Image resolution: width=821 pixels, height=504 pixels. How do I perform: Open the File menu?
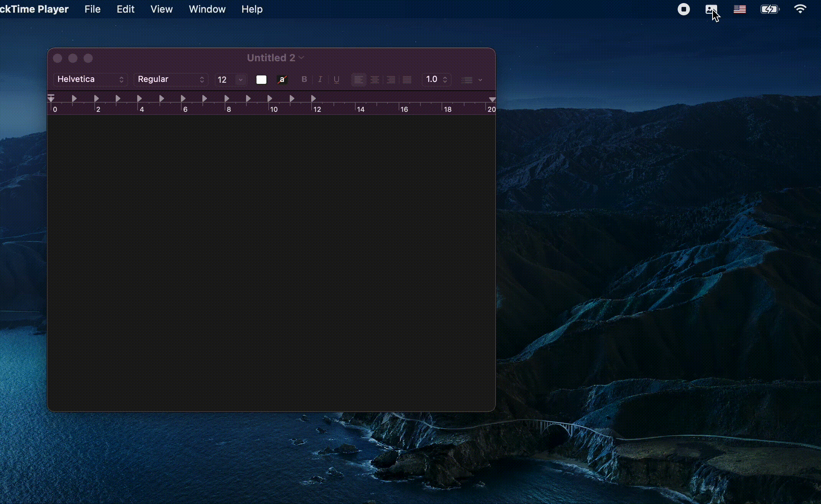click(x=92, y=9)
